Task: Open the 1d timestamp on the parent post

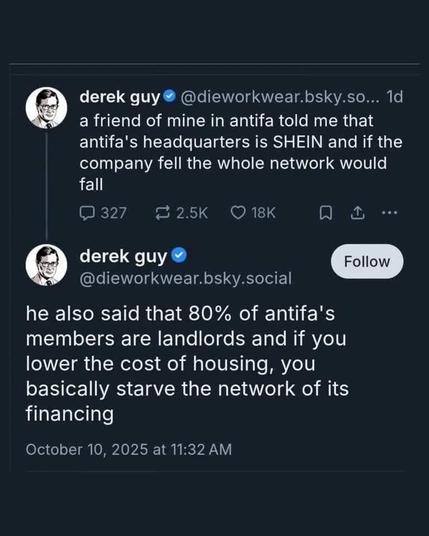Action: pos(394,97)
